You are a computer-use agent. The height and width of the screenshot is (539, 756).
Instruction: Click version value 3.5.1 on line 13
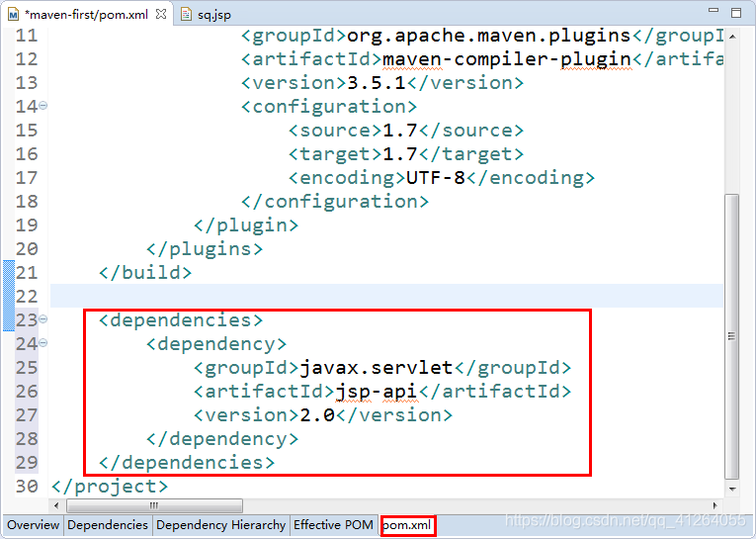point(377,83)
